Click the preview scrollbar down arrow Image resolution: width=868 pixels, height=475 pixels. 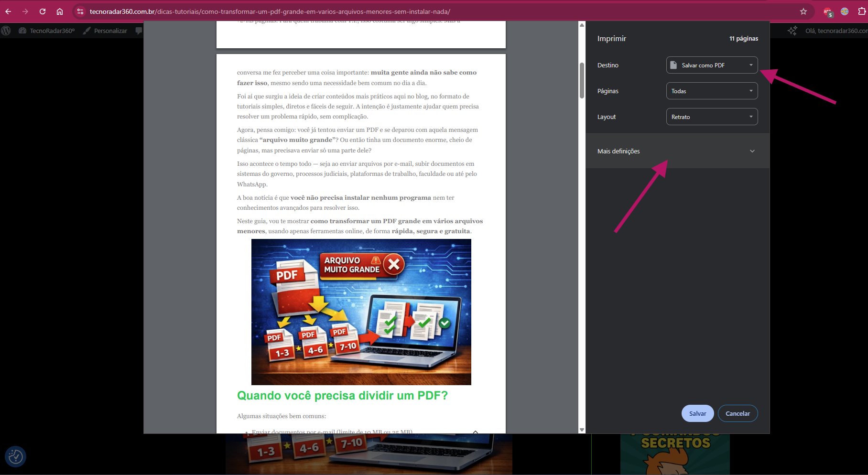(x=582, y=430)
